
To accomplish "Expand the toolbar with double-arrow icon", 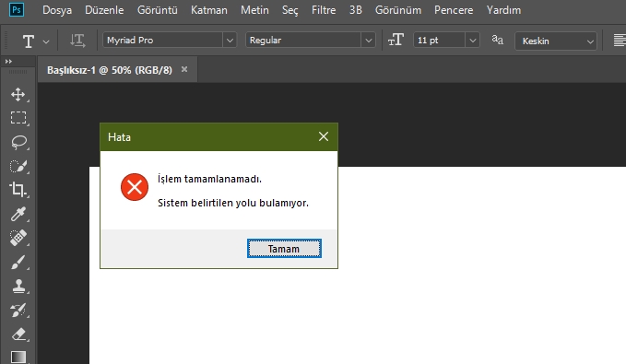I will point(8,62).
